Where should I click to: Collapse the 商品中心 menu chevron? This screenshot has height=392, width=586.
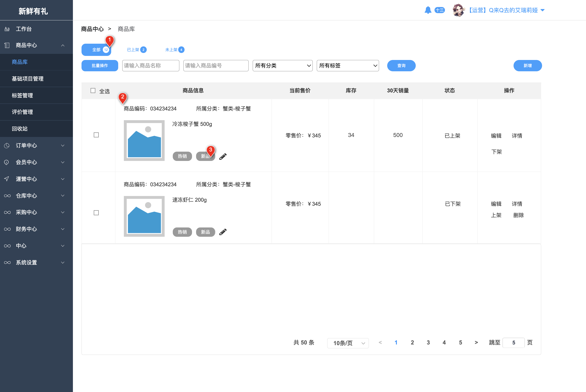(x=63, y=45)
